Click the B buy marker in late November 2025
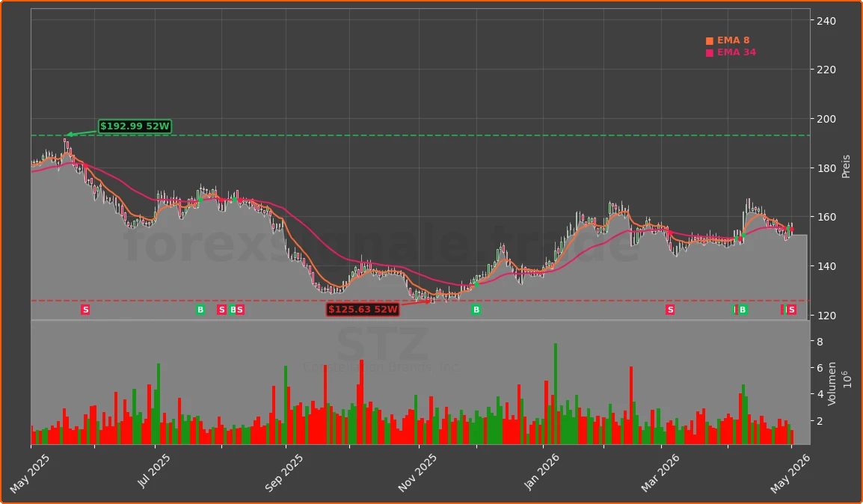Viewport: 863px width, 504px height. [x=476, y=310]
